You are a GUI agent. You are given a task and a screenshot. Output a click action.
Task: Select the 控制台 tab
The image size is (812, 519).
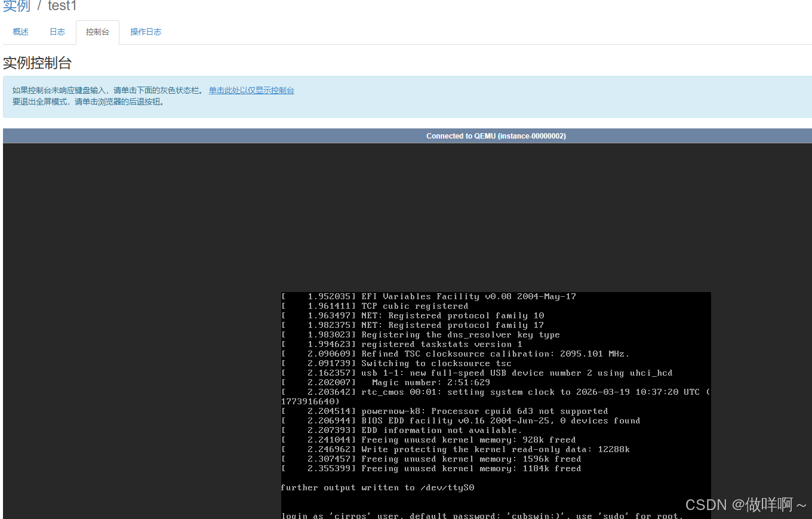coord(97,32)
